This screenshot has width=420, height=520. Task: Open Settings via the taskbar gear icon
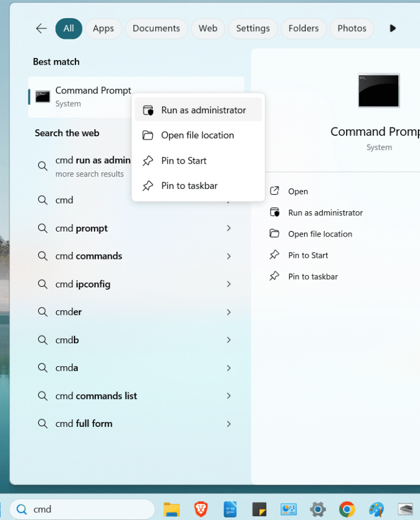(317, 509)
